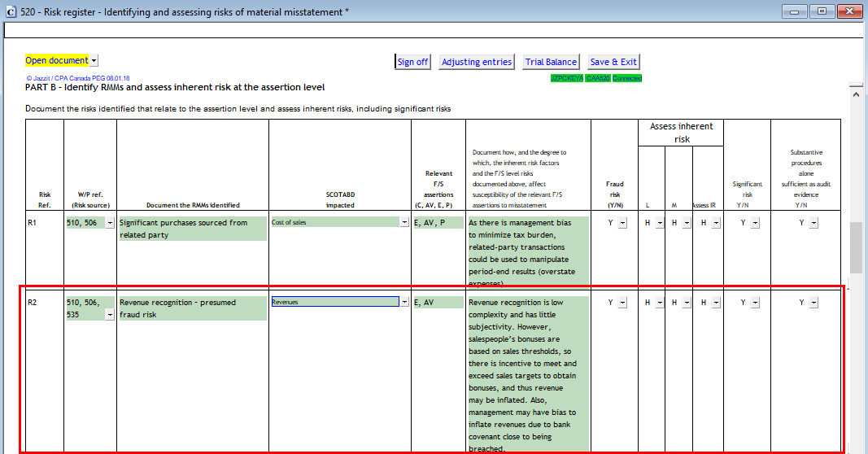Click the Sign off button
Image resolution: width=868 pixels, height=454 pixels.
click(412, 62)
